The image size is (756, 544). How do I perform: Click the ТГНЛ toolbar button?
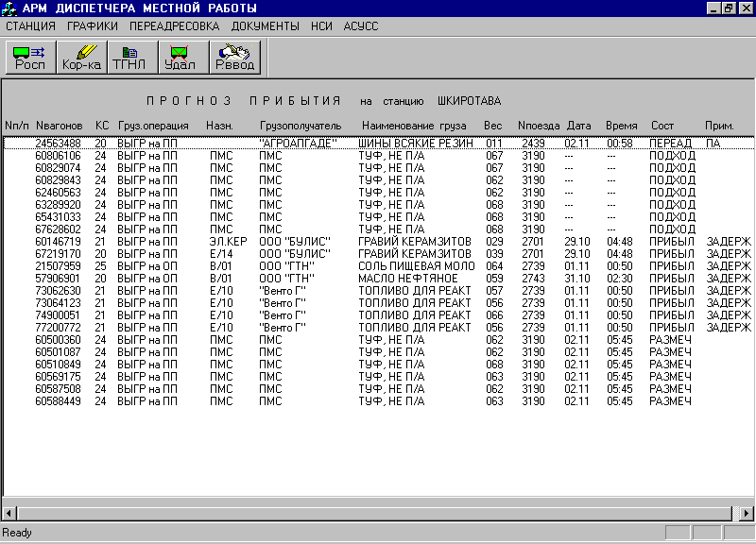[x=132, y=58]
